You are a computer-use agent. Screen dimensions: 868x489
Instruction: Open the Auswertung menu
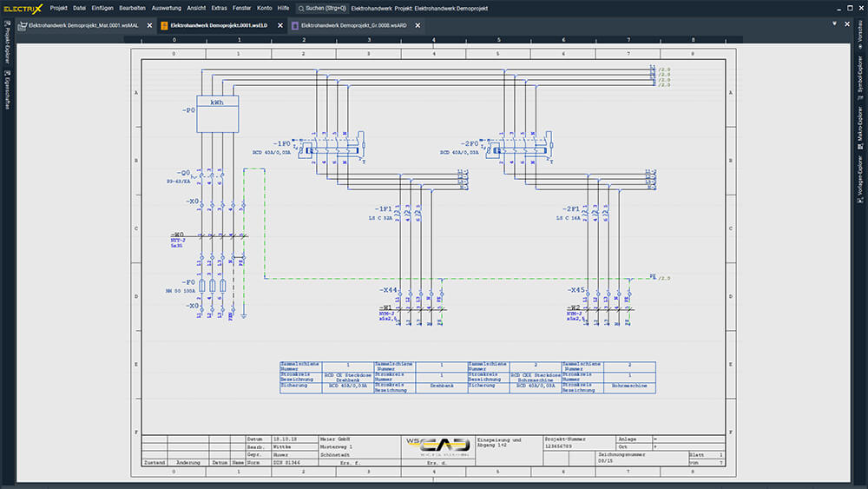pos(167,7)
